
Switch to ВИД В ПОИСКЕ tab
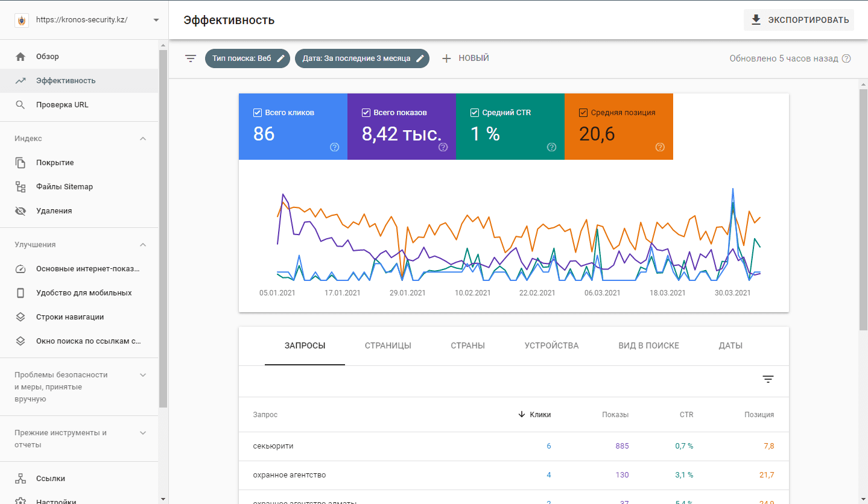[648, 346]
